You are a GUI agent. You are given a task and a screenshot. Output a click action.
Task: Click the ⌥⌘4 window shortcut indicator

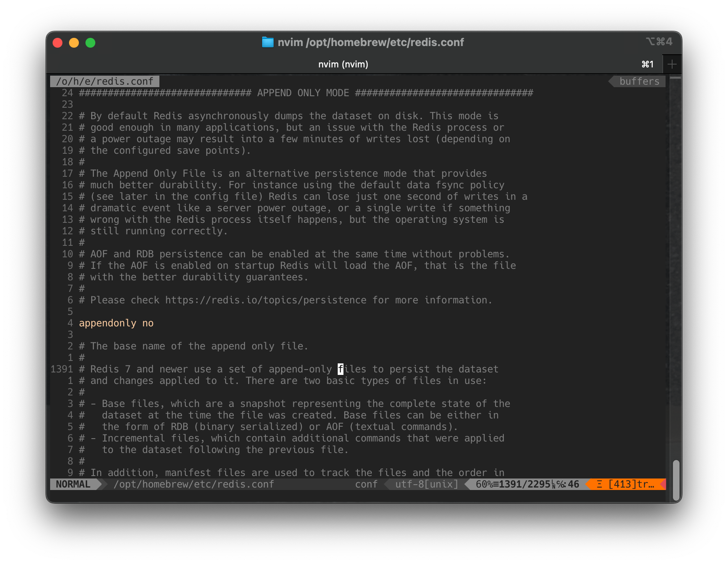[x=659, y=42]
